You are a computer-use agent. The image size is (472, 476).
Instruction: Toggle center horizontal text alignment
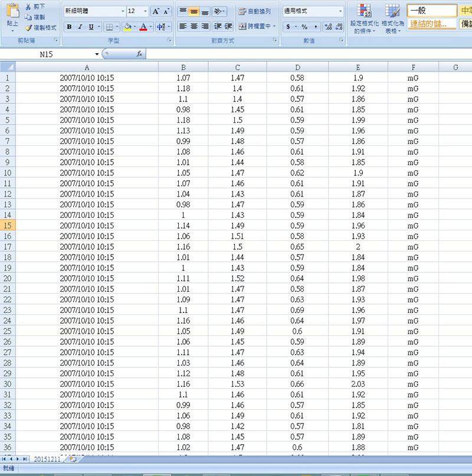click(194, 27)
